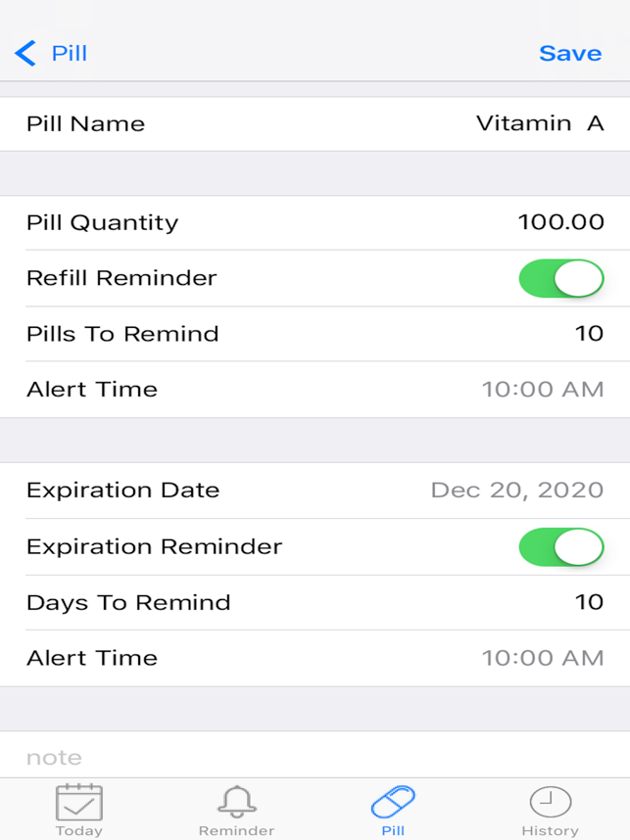Disable the Refill Reminder toggle
The image size is (630, 840).
point(559,278)
